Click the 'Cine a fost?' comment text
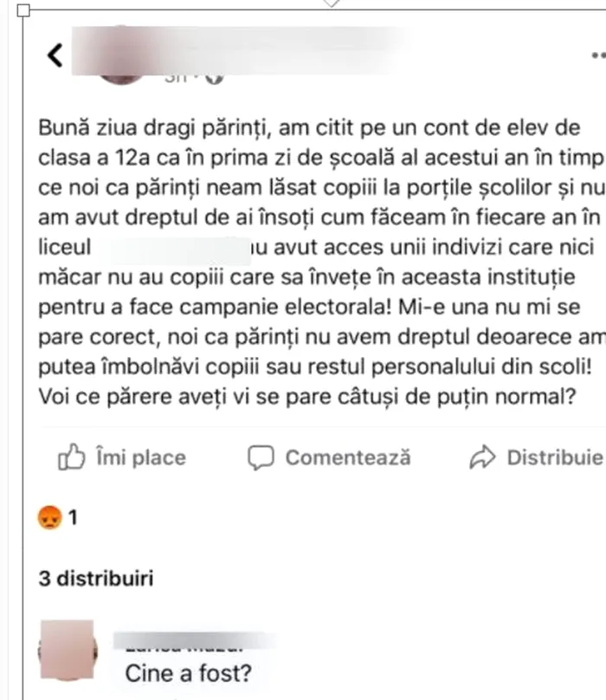This screenshot has height=700, width=606. point(189,672)
